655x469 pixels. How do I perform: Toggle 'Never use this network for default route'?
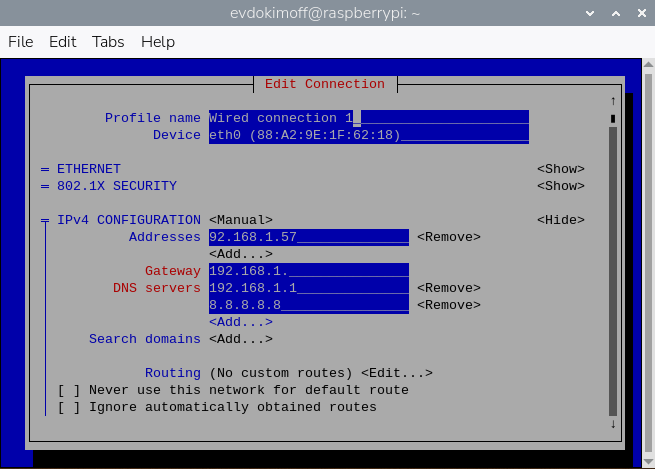click(69, 390)
